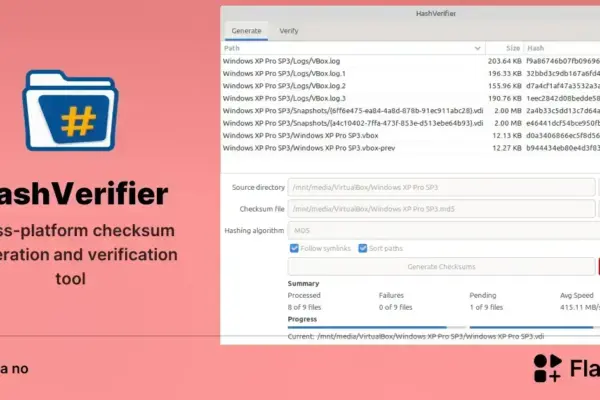The height and width of the screenshot is (400, 600).
Task: Select row Windows XP Pro SP3/Logs/VBox.log.2
Action: [410, 86]
